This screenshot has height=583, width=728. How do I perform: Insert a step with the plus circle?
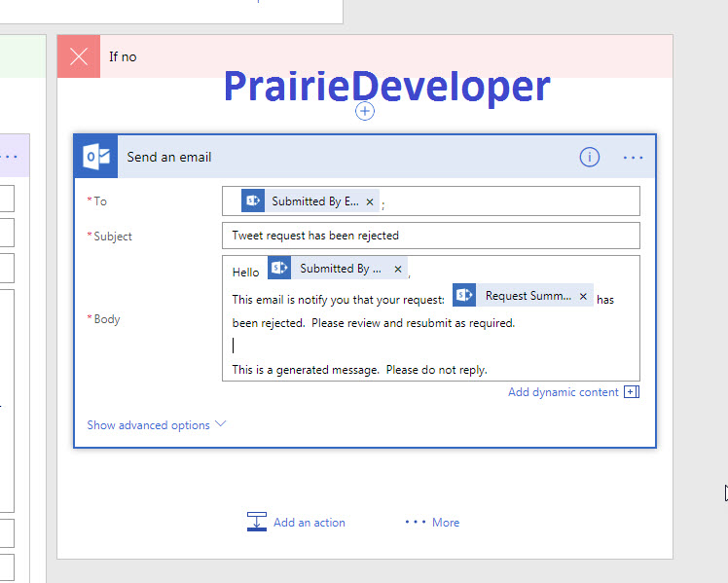point(365,111)
